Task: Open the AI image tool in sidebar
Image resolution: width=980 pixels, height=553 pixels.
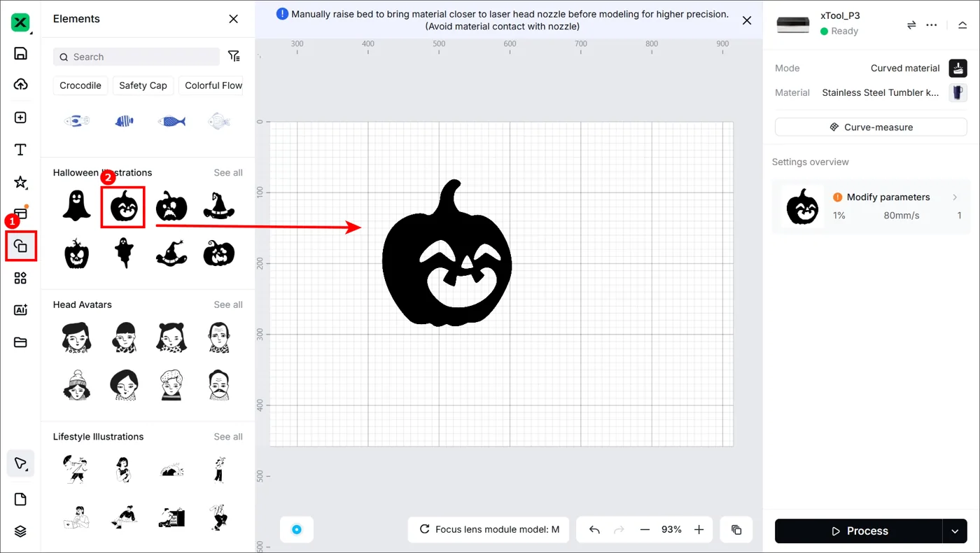Action: [x=20, y=310]
